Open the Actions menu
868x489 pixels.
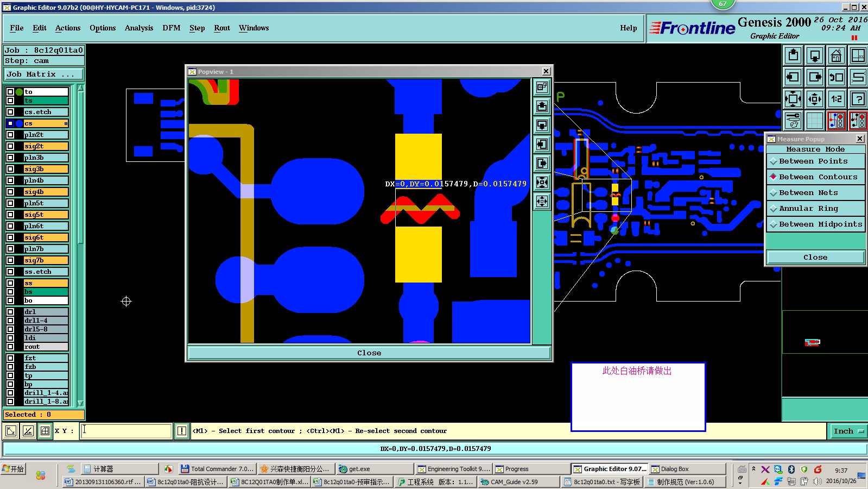[68, 28]
